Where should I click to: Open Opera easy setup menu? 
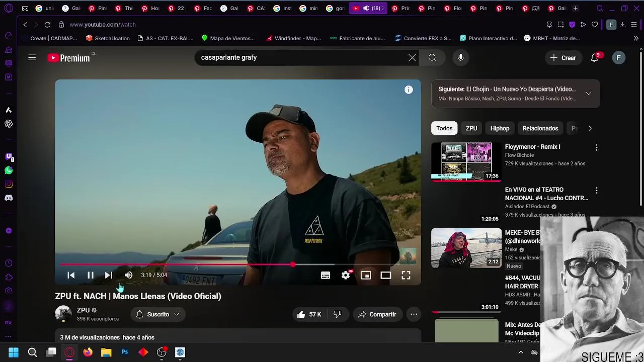(634, 24)
